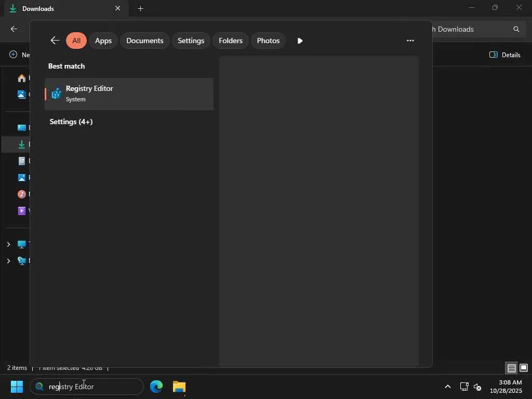The height and width of the screenshot is (399, 532).
Task: Expand the Network tree node
Action: click(8, 261)
